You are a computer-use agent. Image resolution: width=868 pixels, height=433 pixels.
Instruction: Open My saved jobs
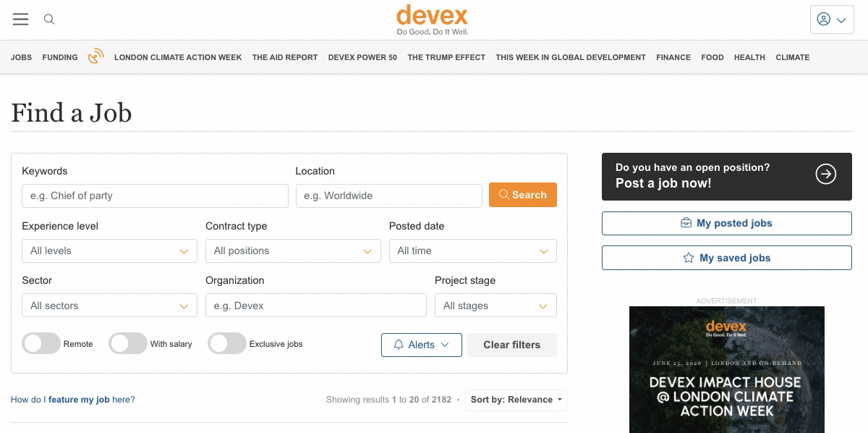(x=727, y=258)
